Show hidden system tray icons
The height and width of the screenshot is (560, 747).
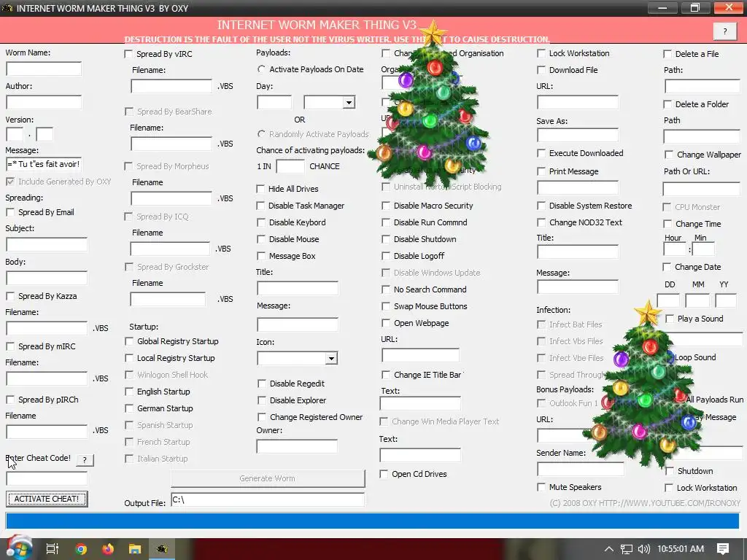pyautogui.click(x=608, y=549)
